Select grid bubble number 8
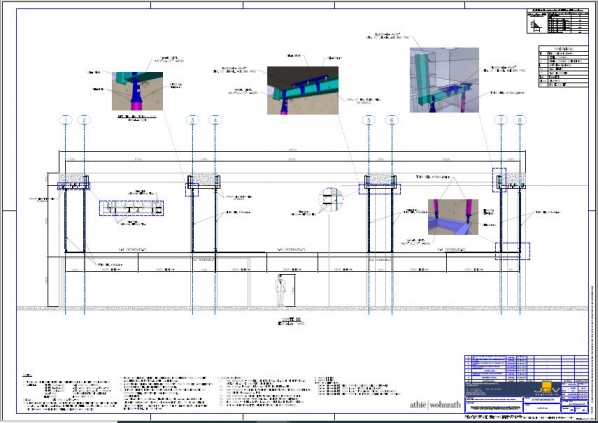 [519, 120]
